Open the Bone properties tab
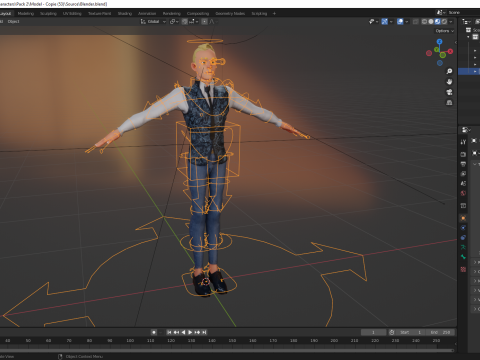This screenshot has height=360, width=480. point(463,257)
